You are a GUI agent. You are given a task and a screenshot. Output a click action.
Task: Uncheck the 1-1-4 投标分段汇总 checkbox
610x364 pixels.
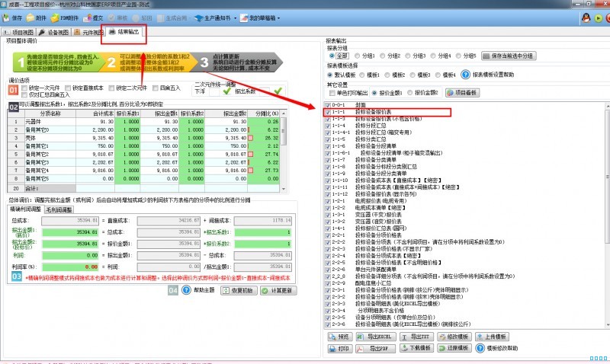click(x=328, y=126)
